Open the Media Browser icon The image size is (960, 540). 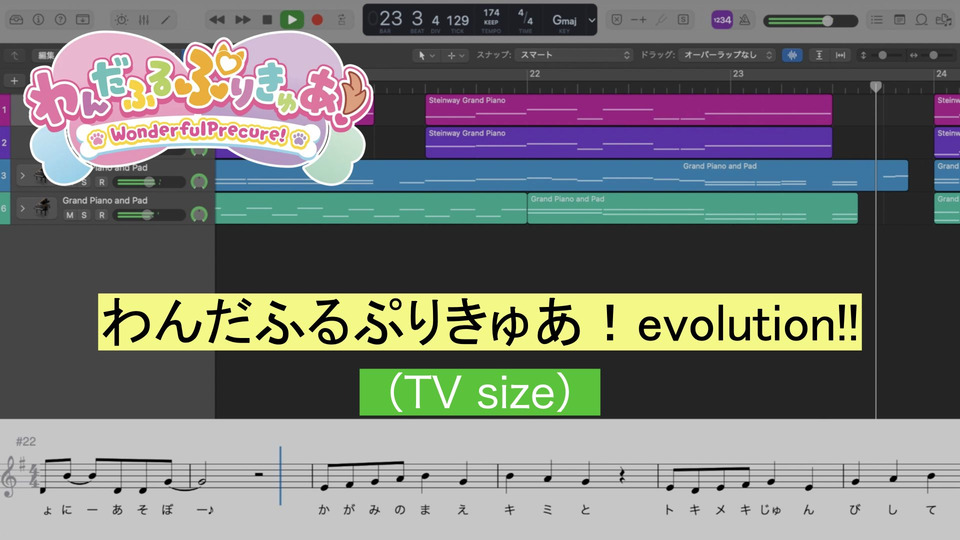tap(943, 20)
